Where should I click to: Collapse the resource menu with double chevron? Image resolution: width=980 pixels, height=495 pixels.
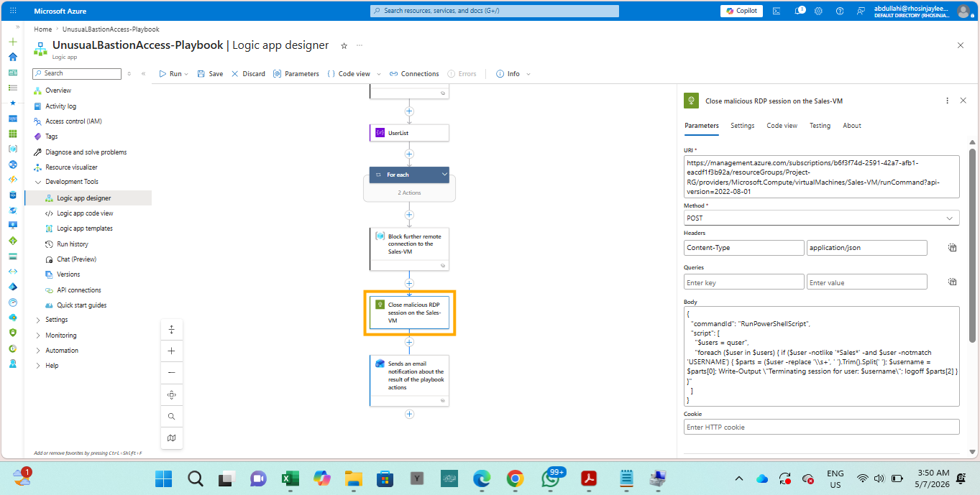tap(143, 73)
